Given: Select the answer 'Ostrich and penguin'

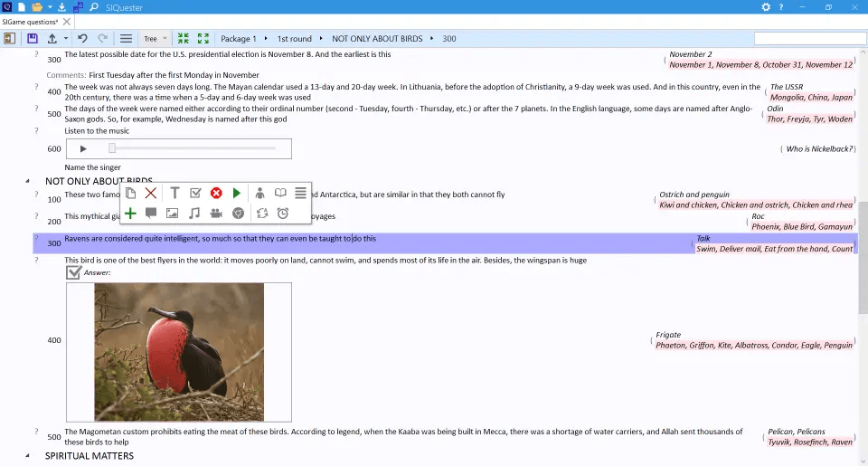Looking at the screenshot, I should coord(694,195).
